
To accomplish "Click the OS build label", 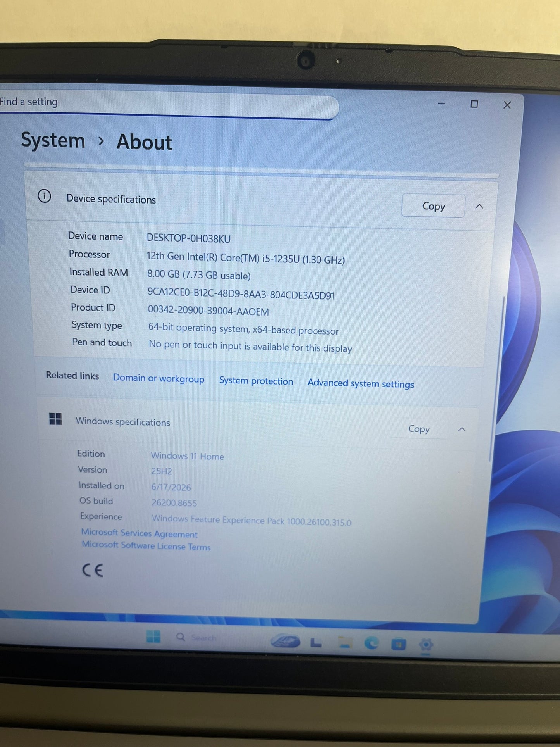I will (x=96, y=501).
